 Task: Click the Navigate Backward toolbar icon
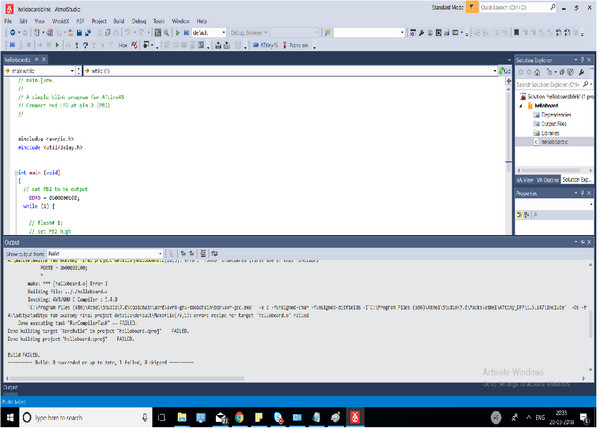tap(12, 33)
